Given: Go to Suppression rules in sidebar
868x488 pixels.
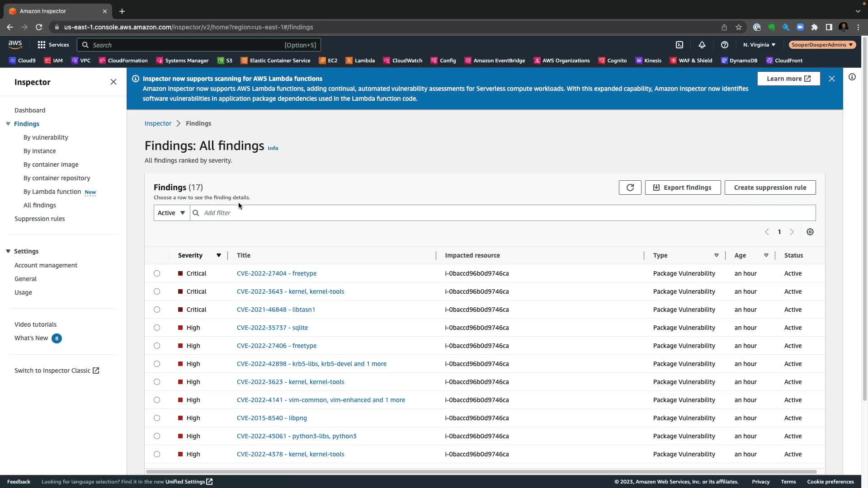Looking at the screenshot, I should (x=39, y=219).
